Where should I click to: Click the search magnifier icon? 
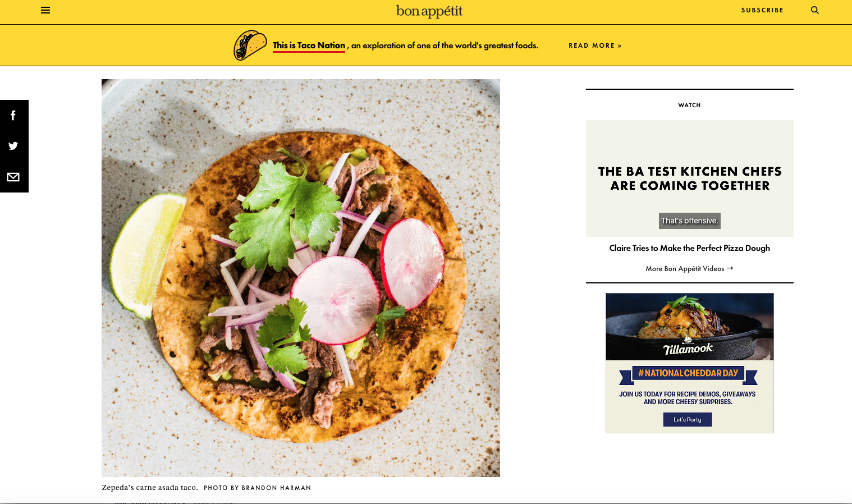tap(815, 10)
